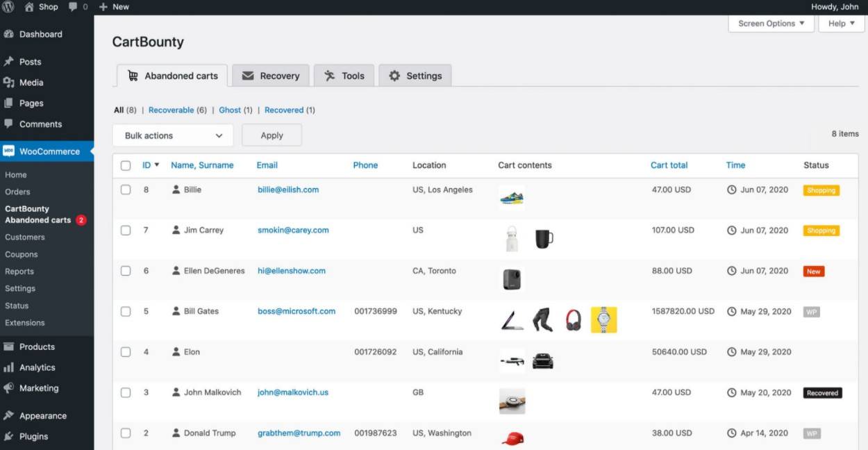Click the Posts pin icon in sidebar
868x450 pixels.
pyautogui.click(x=9, y=62)
